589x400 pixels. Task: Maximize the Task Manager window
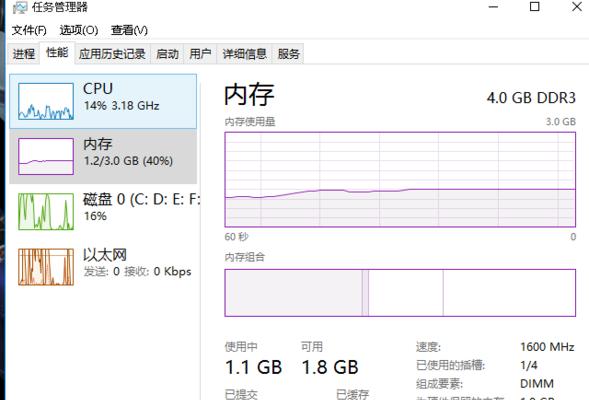coord(535,6)
